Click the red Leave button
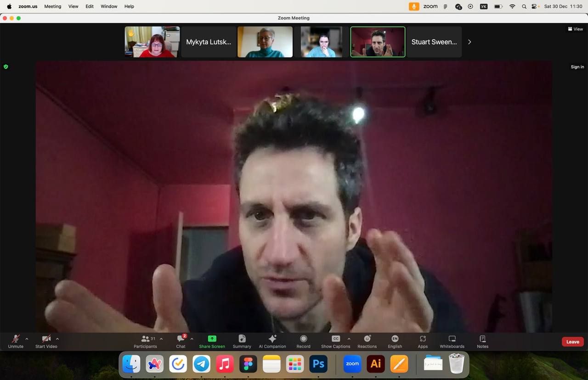Viewport: 588px width, 380px height. click(572, 341)
